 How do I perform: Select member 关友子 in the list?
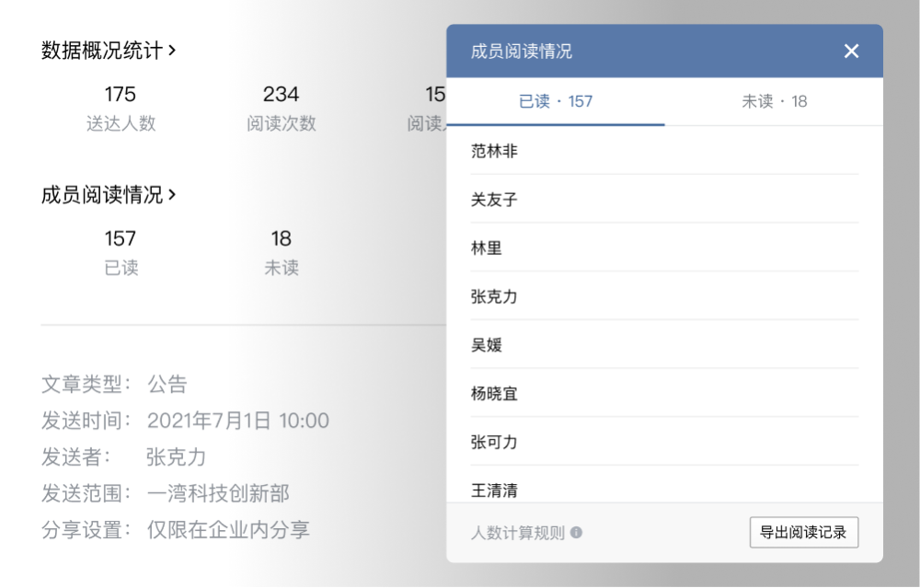click(x=494, y=200)
